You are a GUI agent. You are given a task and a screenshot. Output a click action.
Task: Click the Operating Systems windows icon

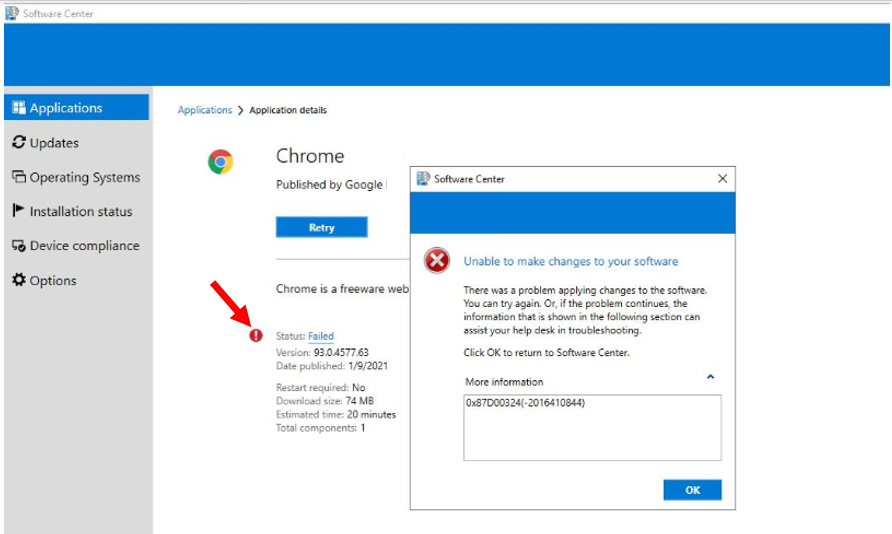19,177
